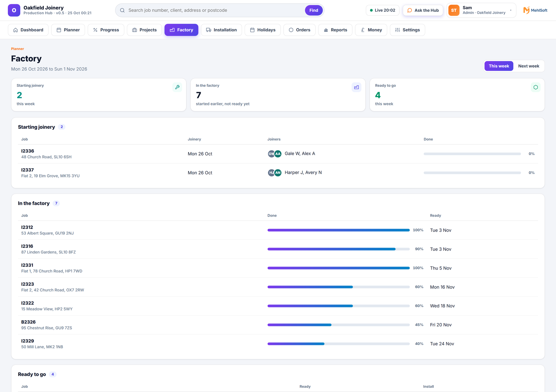Click the AN joiner avatar for job I2337
556x392 pixels.
point(278,172)
